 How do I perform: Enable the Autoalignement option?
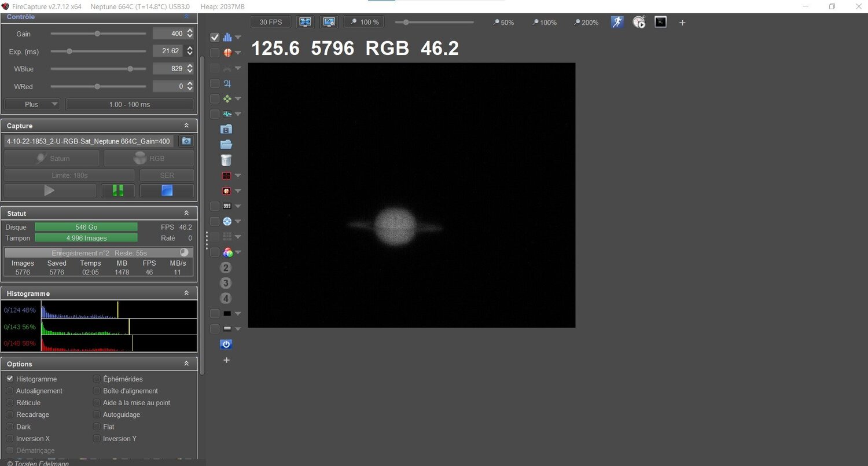(x=10, y=391)
